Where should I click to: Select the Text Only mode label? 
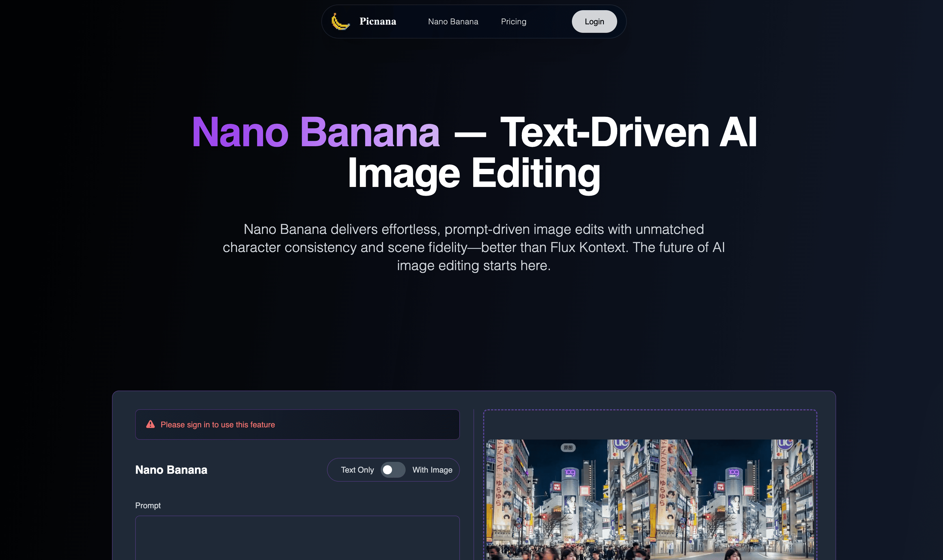click(357, 470)
